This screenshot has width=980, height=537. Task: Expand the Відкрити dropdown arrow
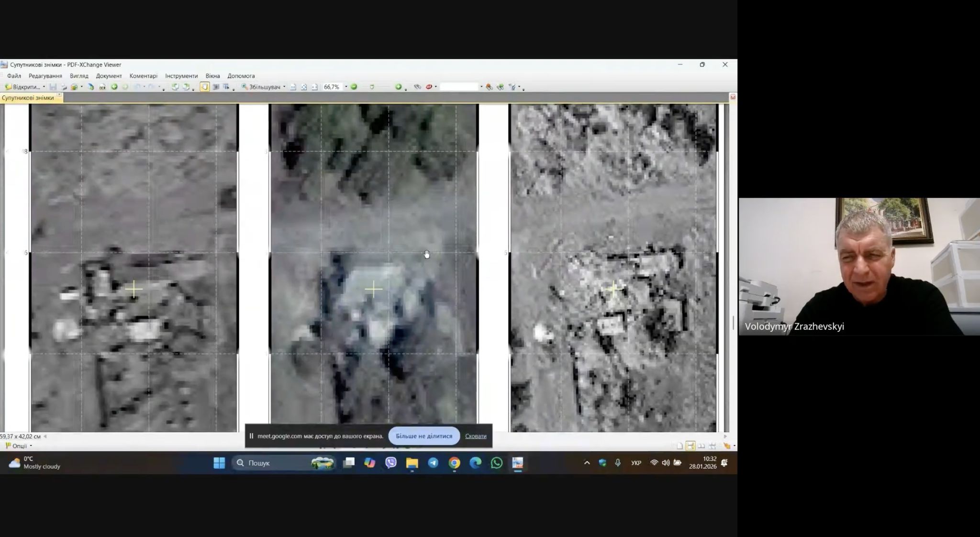pos(44,87)
